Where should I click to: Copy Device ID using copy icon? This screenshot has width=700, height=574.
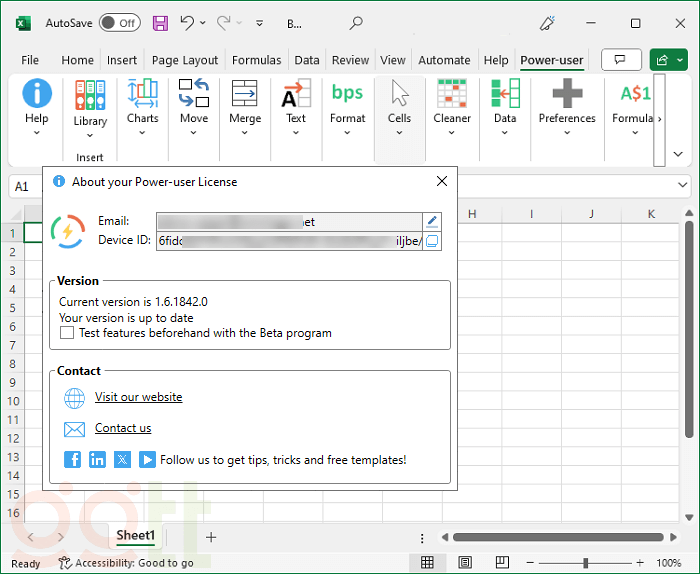(x=432, y=241)
